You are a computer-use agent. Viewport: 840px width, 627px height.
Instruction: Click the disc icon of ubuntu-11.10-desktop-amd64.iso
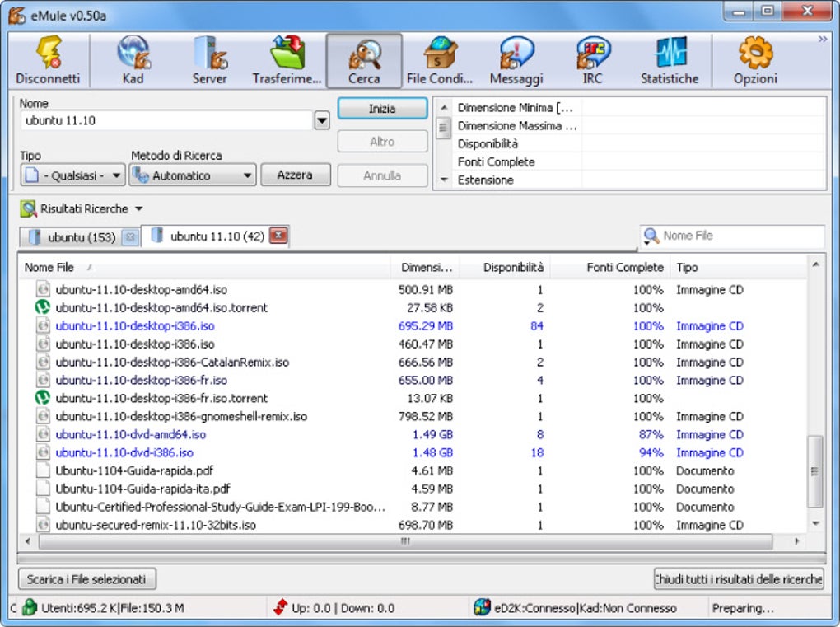tap(43, 289)
